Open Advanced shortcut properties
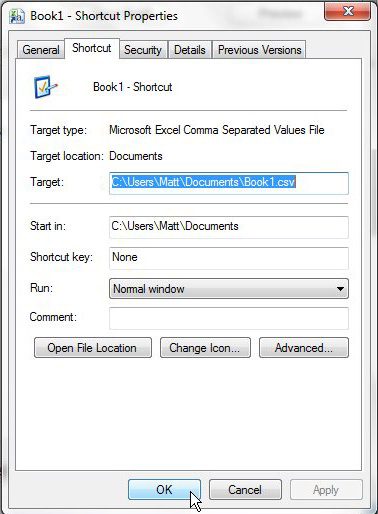 coord(304,348)
